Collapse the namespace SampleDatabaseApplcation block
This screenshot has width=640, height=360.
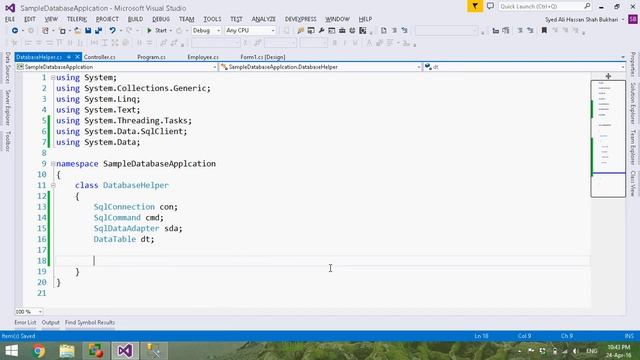tap(53, 164)
